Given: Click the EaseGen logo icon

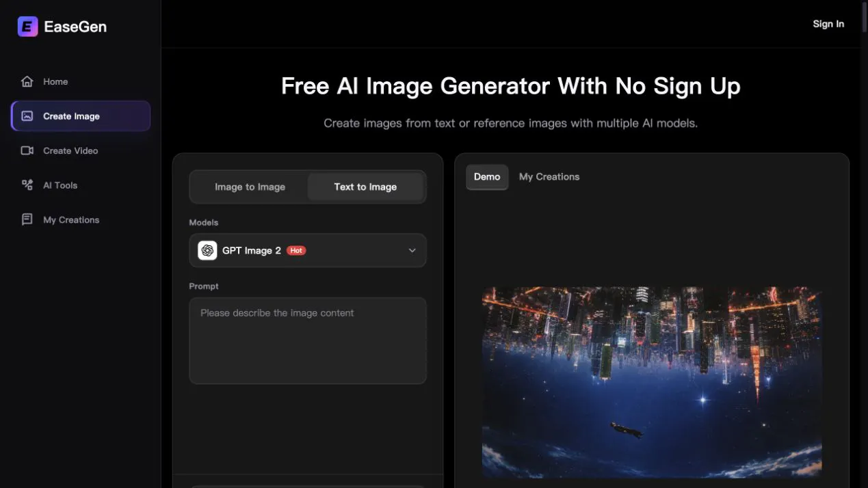Looking at the screenshot, I should click(x=27, y=27).
